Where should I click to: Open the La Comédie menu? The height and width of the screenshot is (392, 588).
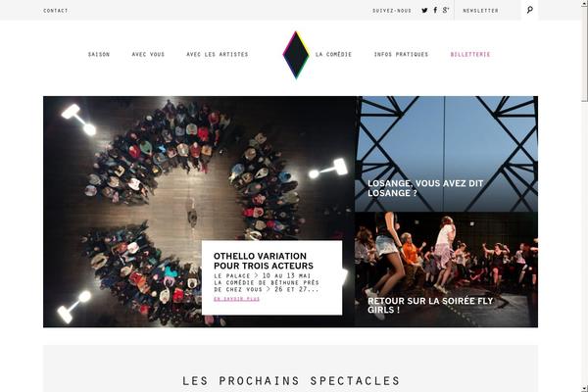333,55
